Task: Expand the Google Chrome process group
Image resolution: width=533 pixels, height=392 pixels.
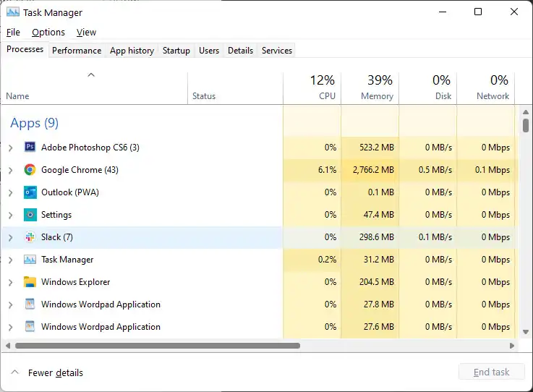Action: click(x=10, y=170)
